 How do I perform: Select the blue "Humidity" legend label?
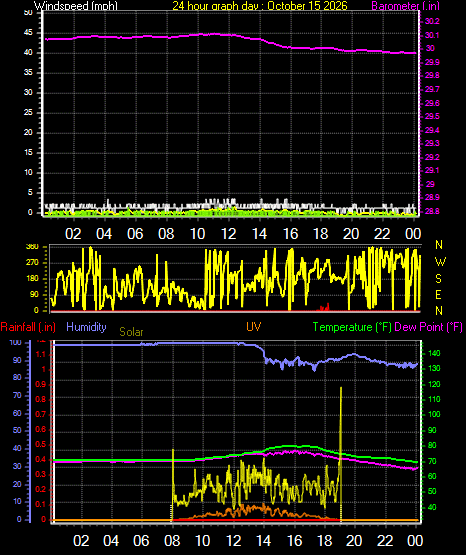coord(86,327)
